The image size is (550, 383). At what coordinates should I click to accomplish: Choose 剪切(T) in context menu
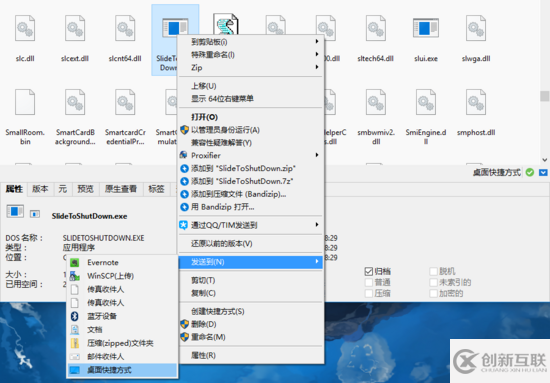click(x=251, y=280)
